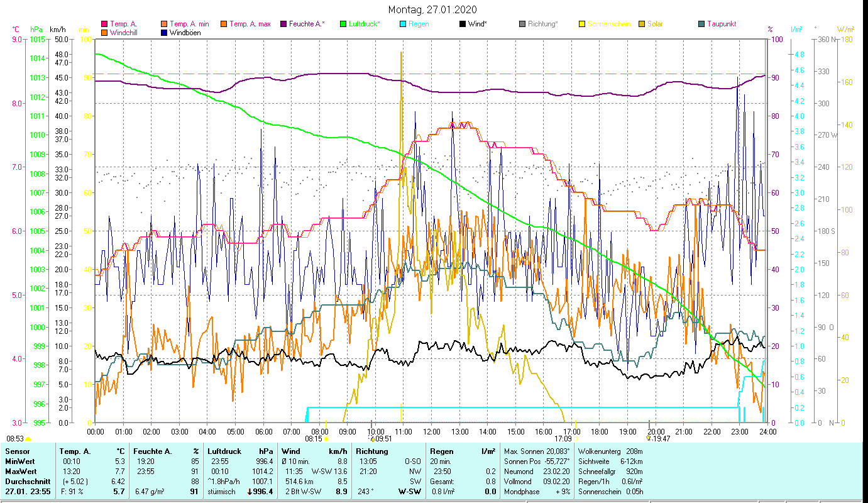
Task: Click the sunset sun icon beside 17:09
Action: coord(576,439)
